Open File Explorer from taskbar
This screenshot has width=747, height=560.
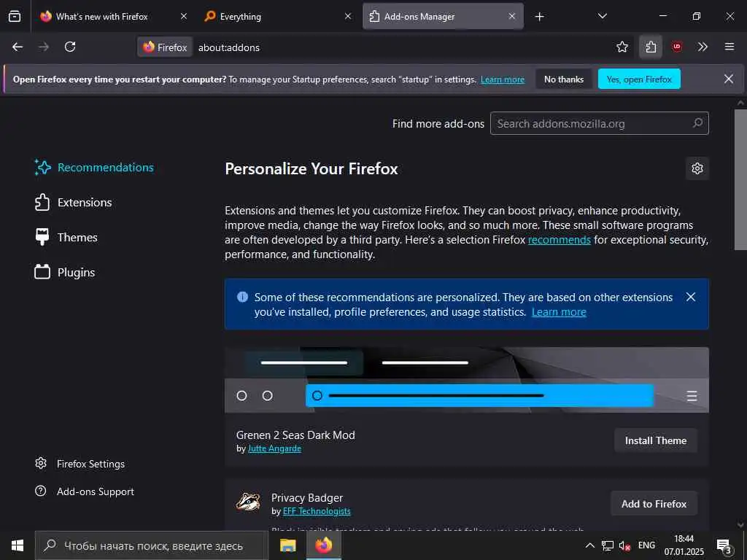[x=287, y=545]
